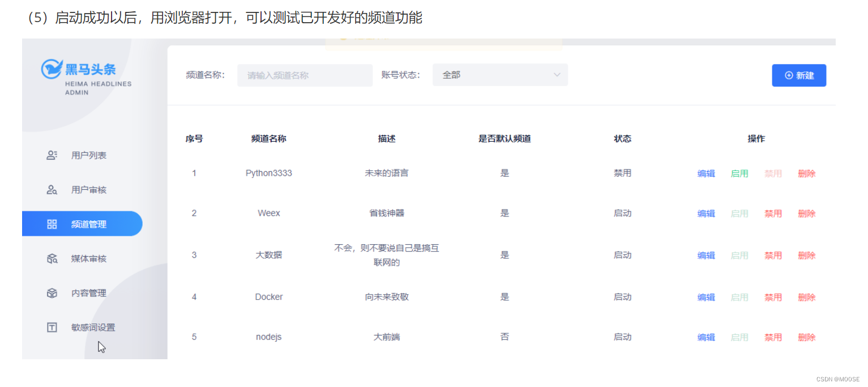868x387 pixels.
Task: Click the 操作 column header
Action: (x=756, y=139)
